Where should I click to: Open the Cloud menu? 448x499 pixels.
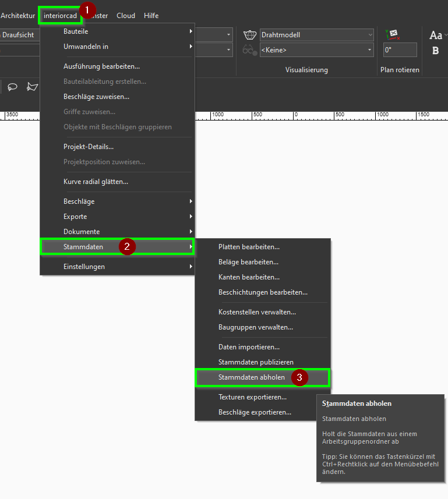click(x=126, y=16)
